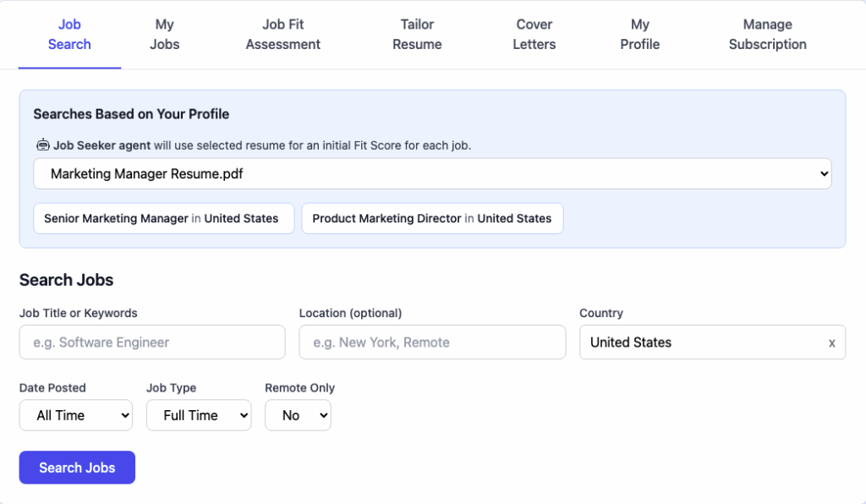
Task: Select the Cover Letters tab
Action: [534, 34]
